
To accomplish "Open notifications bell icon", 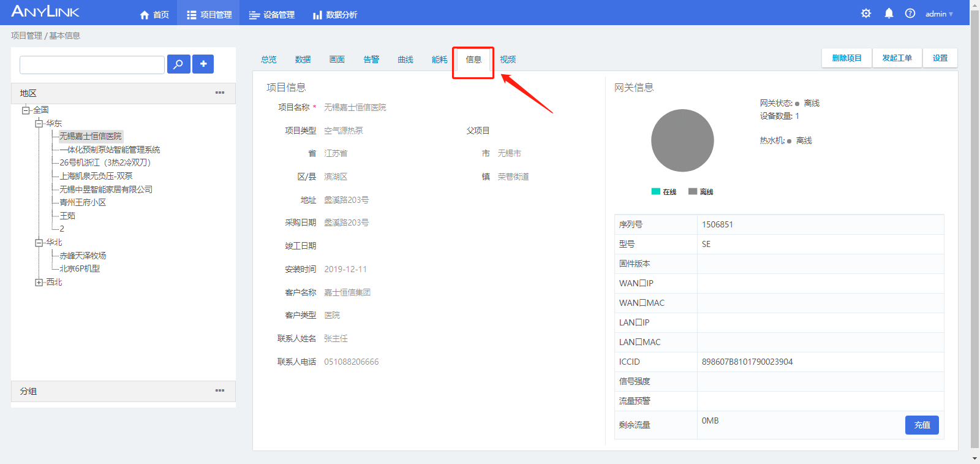I will click(889, 13).
